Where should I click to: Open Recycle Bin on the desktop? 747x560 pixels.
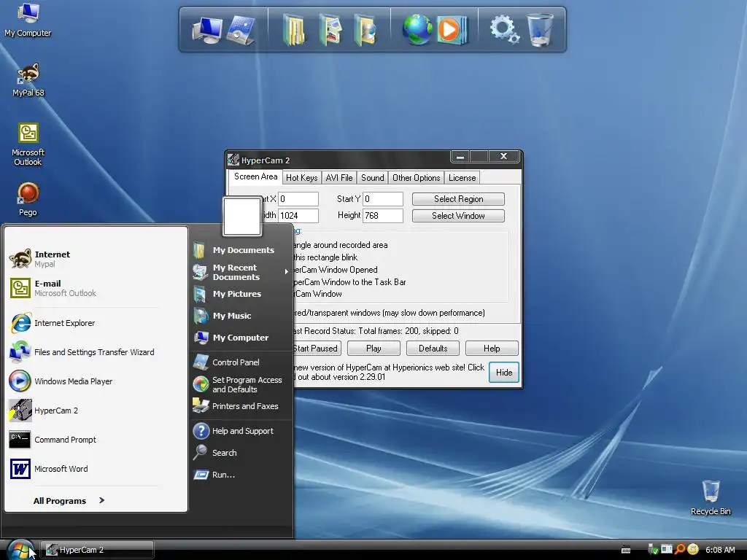pyautogui.click(x=711, y=498)
